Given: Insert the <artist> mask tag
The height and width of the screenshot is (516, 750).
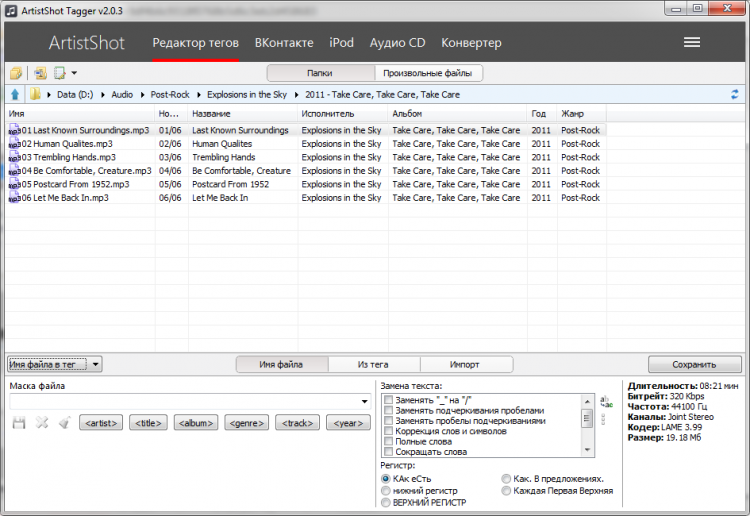Looking at the screenshot, I should tap(101, 423).
